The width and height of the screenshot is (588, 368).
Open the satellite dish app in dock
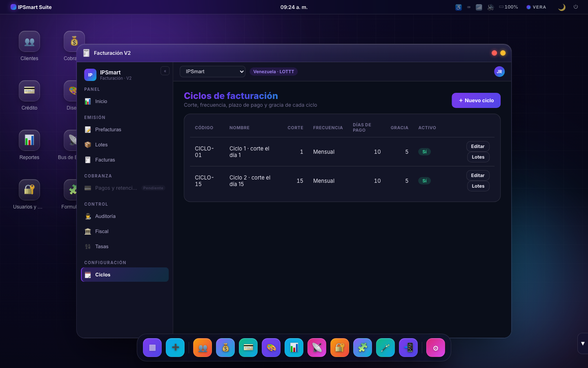[317, 348]
